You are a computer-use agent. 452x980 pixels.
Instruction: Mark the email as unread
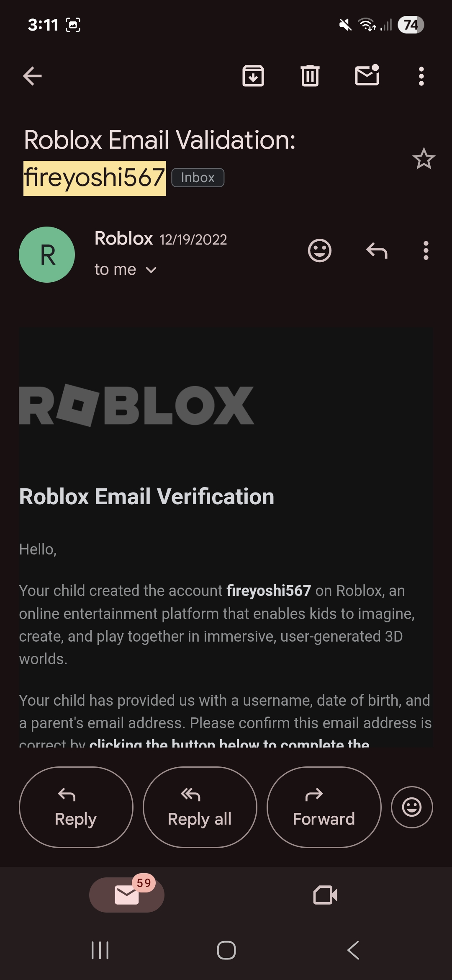tap(367, 76)
